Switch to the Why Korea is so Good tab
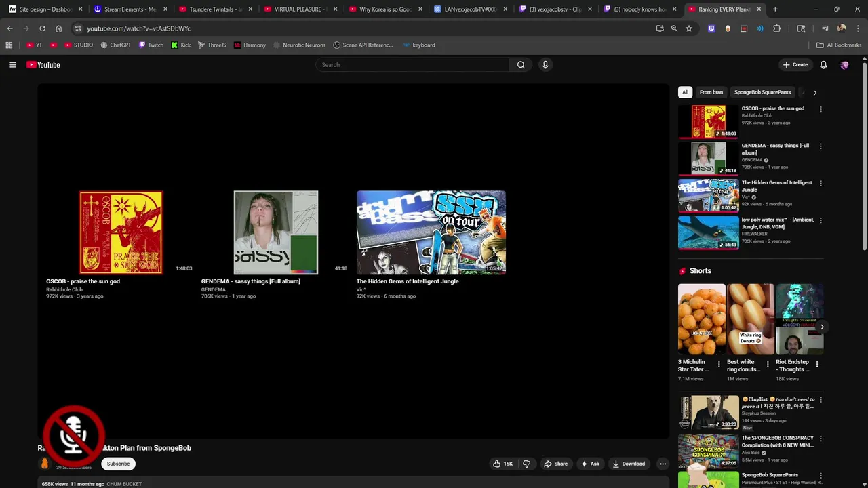 coord(384,9)
